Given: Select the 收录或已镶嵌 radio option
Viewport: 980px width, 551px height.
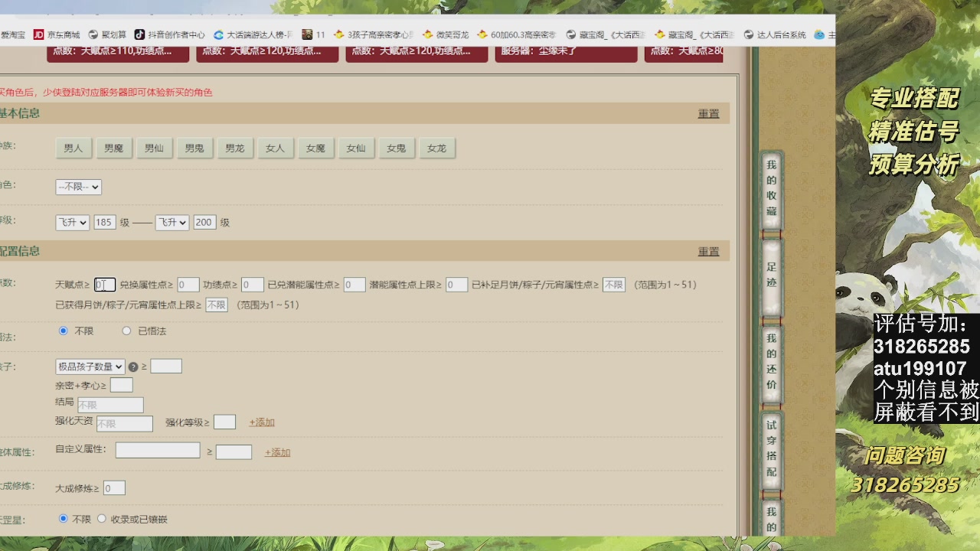Looking at the screenshot, I should [101, 518].
